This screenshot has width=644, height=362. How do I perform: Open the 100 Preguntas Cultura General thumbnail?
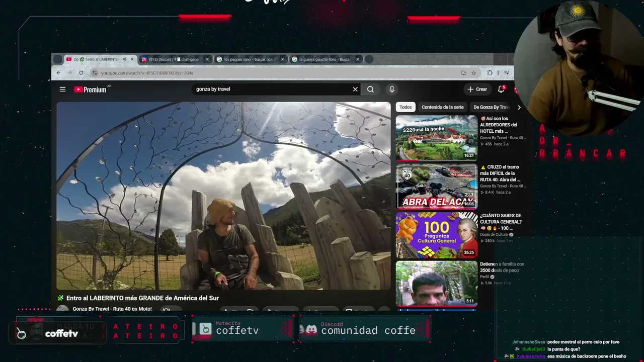tap(437, 235)
